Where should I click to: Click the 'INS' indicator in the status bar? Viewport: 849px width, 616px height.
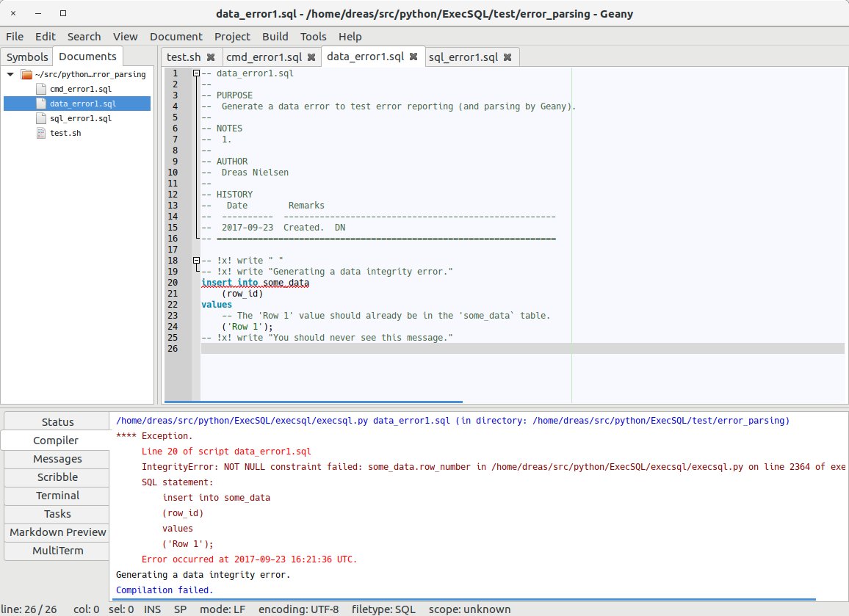click(152, 609)
